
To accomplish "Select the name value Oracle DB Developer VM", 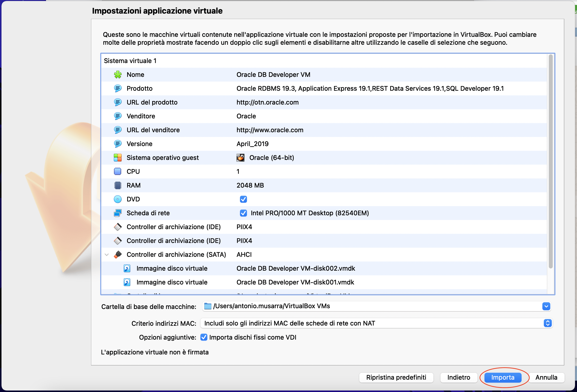I will click(x=273, y=75).
